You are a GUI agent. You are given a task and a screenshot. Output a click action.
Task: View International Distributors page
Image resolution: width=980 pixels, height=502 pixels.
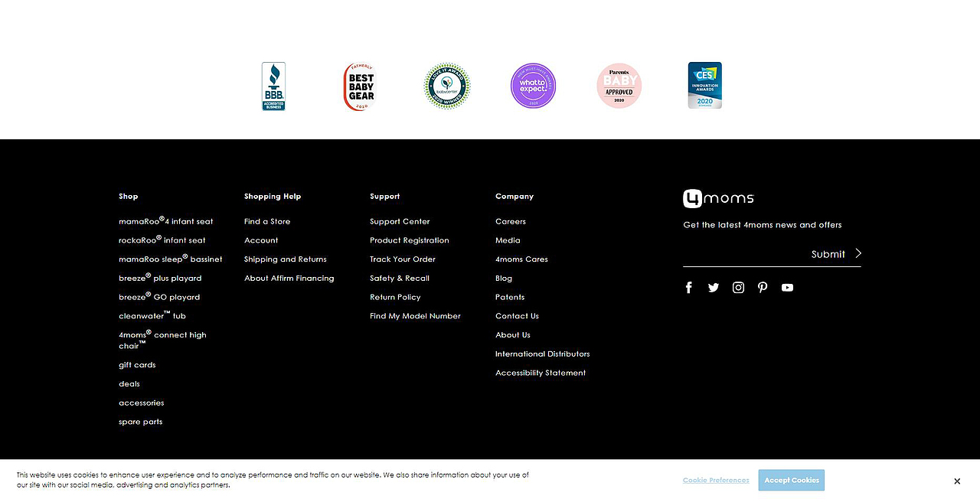point(543,354)
